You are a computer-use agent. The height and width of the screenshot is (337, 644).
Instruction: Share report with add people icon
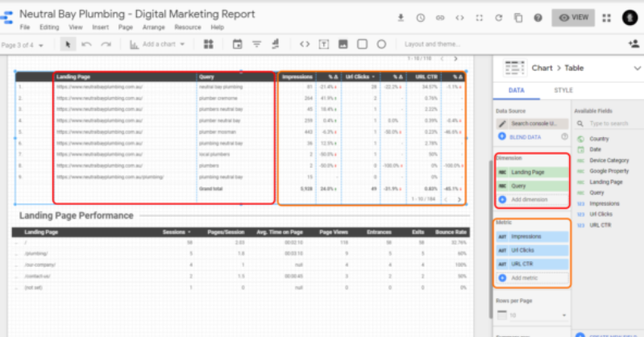(x=634, y=44)
